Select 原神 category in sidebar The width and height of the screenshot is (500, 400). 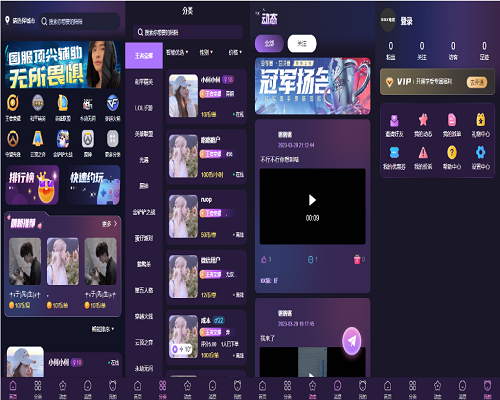point(144,186)
